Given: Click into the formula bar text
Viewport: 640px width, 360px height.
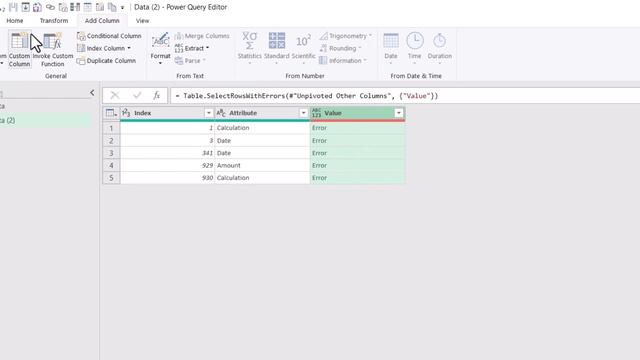Looking at the screenshot, I should click(x=307, y=96).
